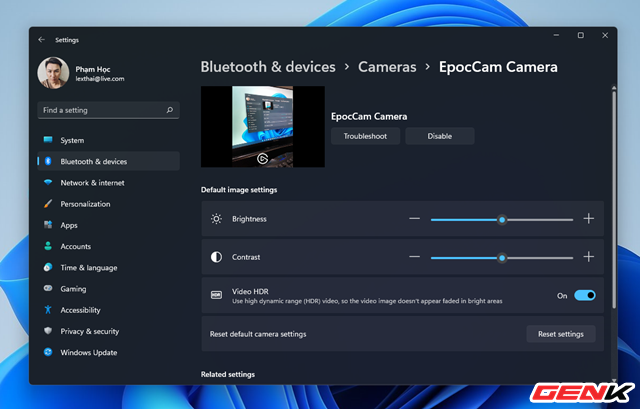The image size is (640, 409).
Task: Click the Related settings heading
Action: tap(228, 374)
